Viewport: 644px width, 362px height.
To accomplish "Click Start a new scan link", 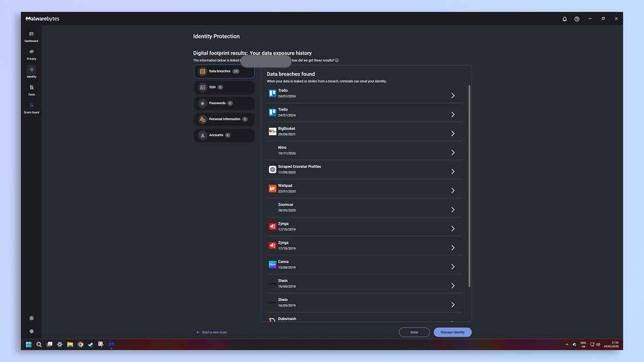I will tap(211, 333).
